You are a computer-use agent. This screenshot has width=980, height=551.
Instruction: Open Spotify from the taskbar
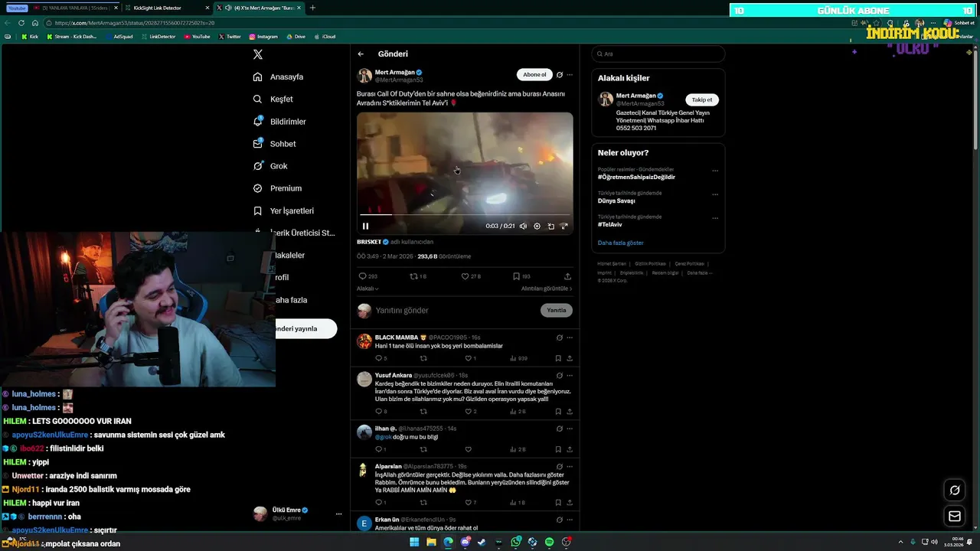tap(550, 542)
